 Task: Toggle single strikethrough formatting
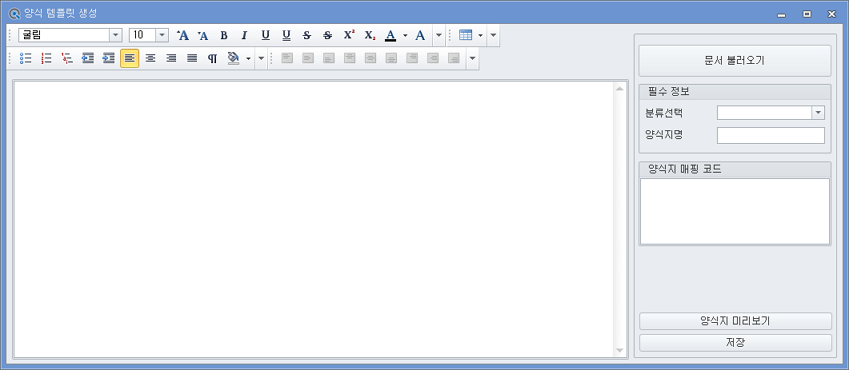coord(307,35)
